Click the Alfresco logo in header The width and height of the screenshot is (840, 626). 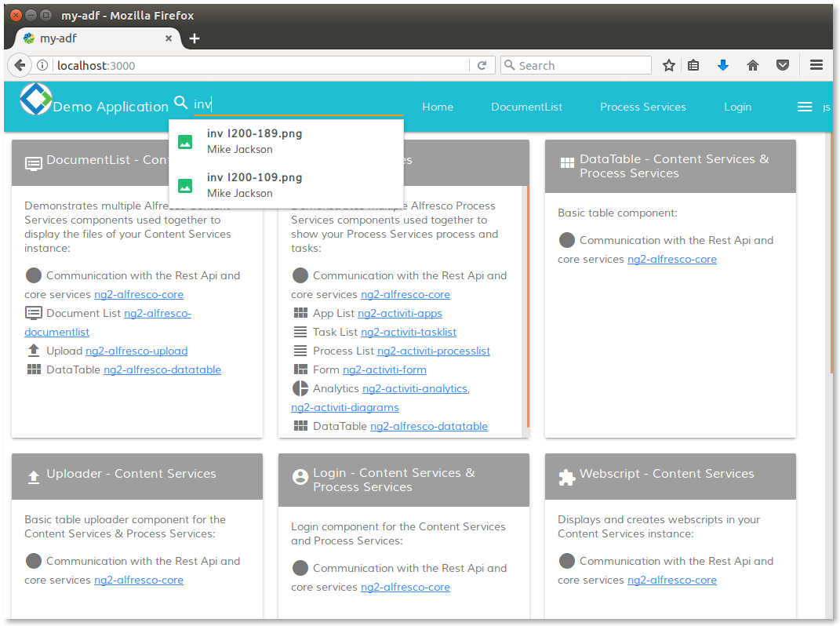(x=35, y=100)
